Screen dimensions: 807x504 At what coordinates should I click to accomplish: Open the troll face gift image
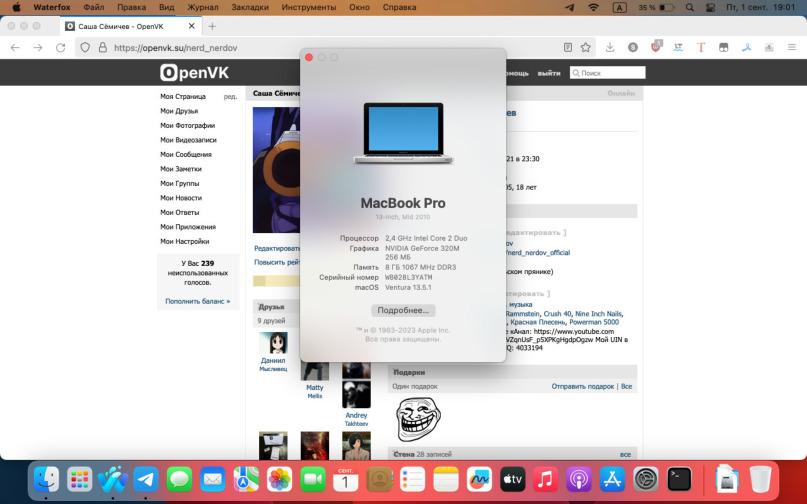pos(418,419)
